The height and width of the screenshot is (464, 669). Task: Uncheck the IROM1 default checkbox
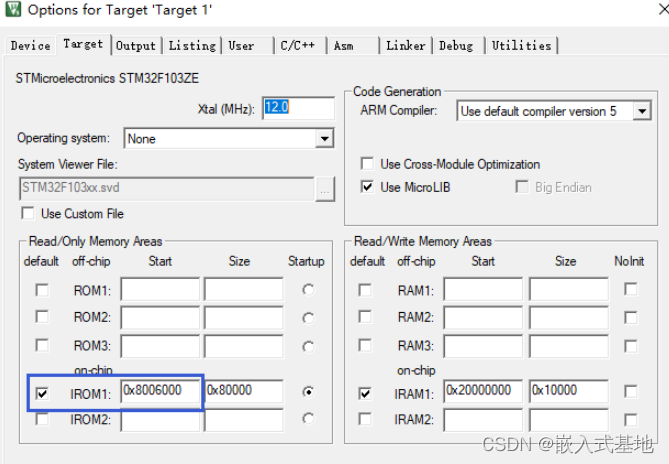(41, 393)
